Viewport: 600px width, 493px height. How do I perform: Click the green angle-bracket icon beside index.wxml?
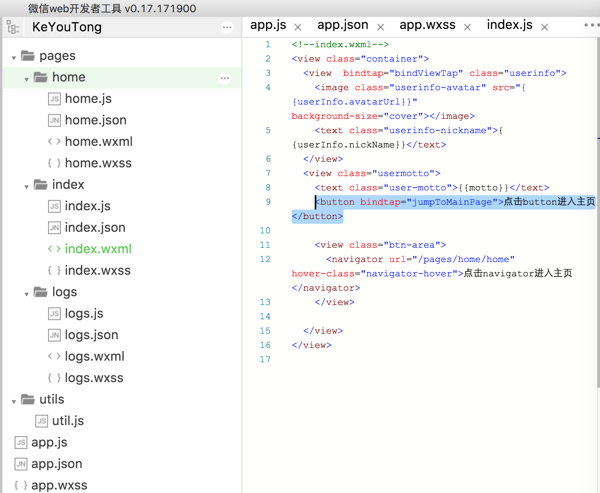[54, 249]
